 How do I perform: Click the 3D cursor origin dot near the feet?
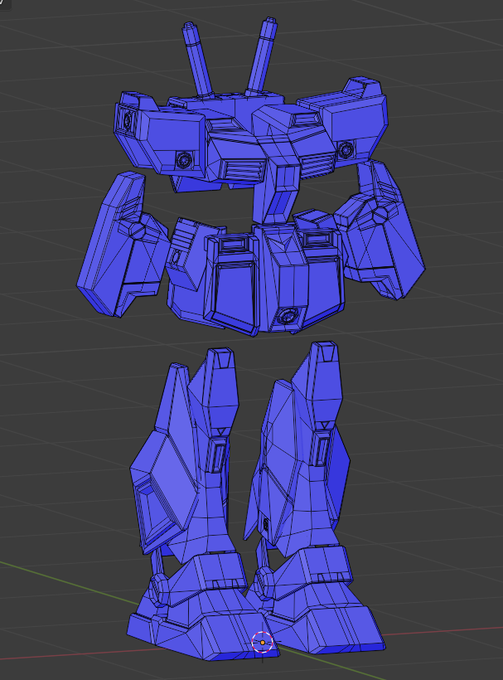[x=262, y=642]
